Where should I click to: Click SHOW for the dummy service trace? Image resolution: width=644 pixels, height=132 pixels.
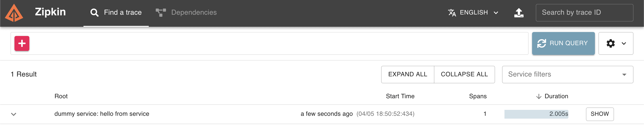(600, 114)
